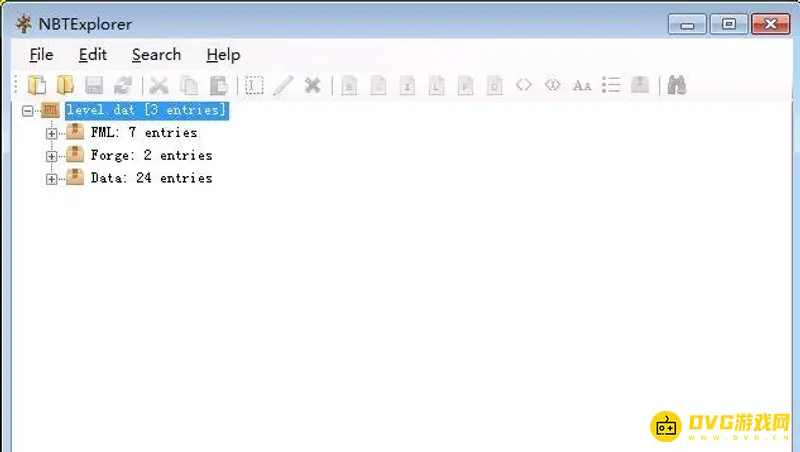Click the Cut scissors icon
Viewport: 800px width, 452px height.
(x=159, y=85)
